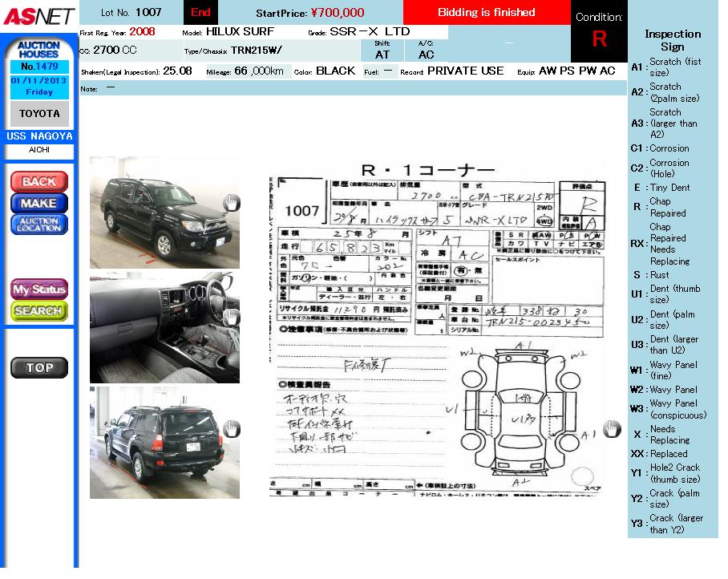Click the ASNET logo
The width and height of the screenshot is (728, 579).
click(38, 16)
